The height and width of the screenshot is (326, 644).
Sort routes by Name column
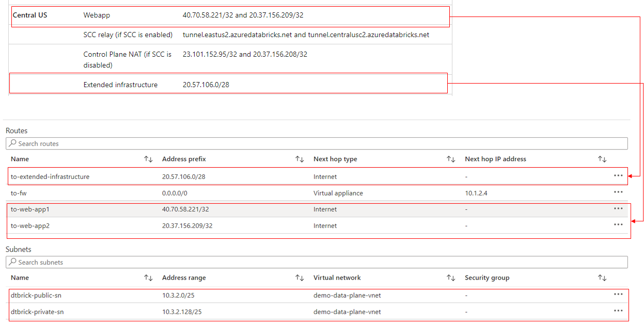[x=148, y=159]
